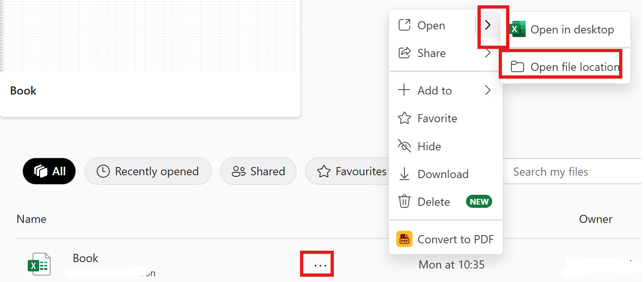Click the Download icon in the menu
Image resolution: width=644 pixels, height=282 pixels.
coord(404,174)
